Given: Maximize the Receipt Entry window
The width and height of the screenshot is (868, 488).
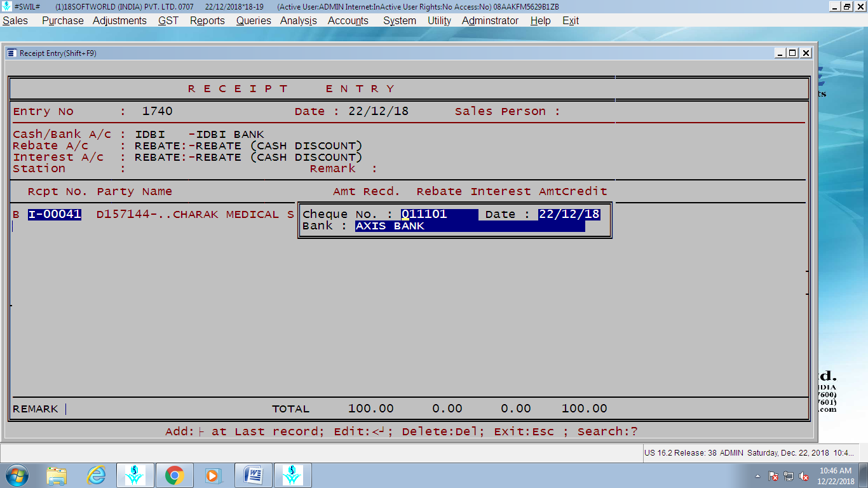Looking at the screenshot, I should 793,53.
